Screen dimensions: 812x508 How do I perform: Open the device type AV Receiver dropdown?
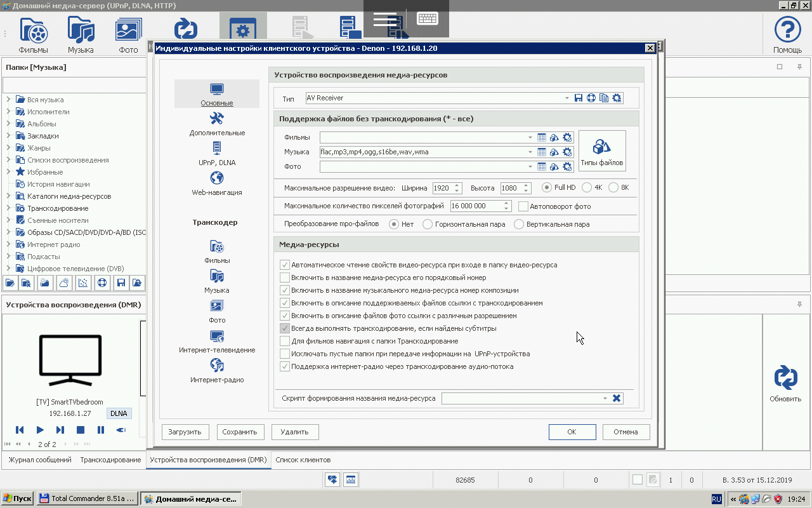567,98
